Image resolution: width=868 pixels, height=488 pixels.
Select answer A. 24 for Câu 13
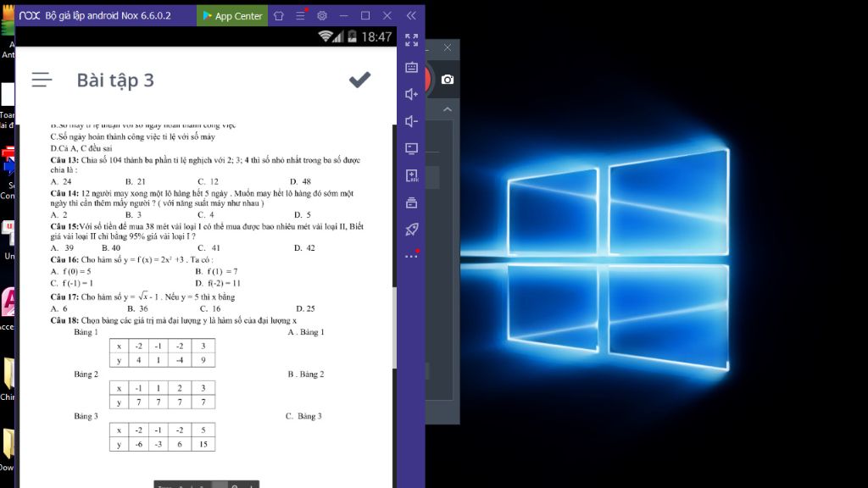[61, 181]
